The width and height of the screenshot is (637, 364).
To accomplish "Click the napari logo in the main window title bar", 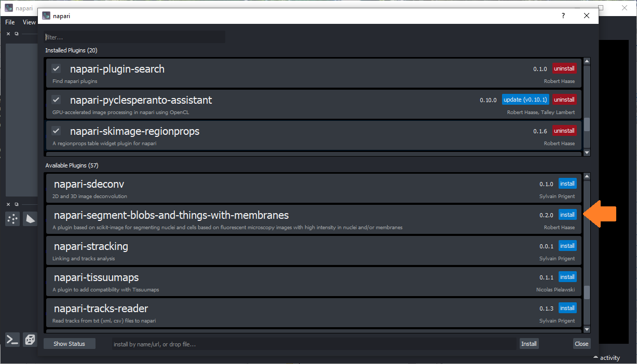I will coord(9,8).
